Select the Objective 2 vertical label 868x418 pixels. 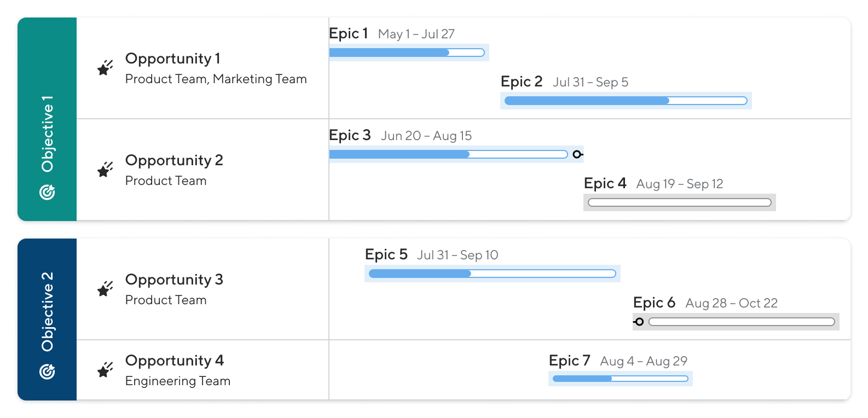coord(48,311)
